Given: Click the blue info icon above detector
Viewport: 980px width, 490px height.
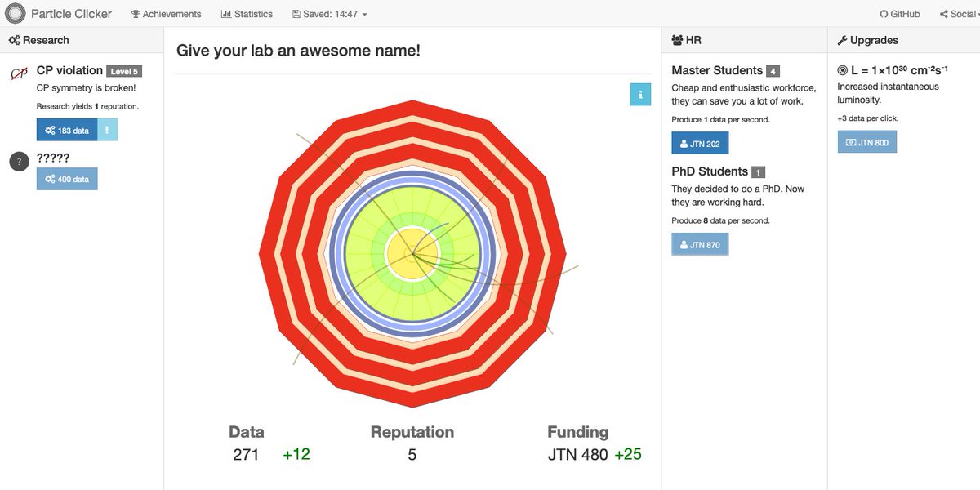Looking at the screenshot, I should [640, 95].
